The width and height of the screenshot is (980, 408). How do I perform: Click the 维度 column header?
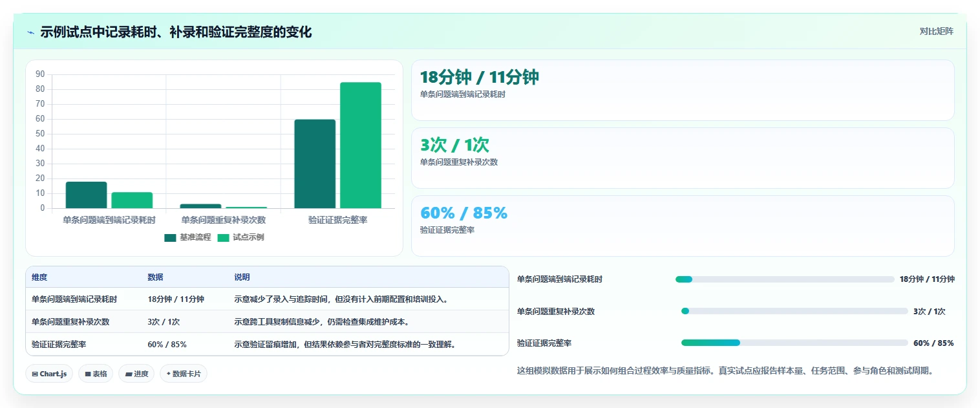39,277
